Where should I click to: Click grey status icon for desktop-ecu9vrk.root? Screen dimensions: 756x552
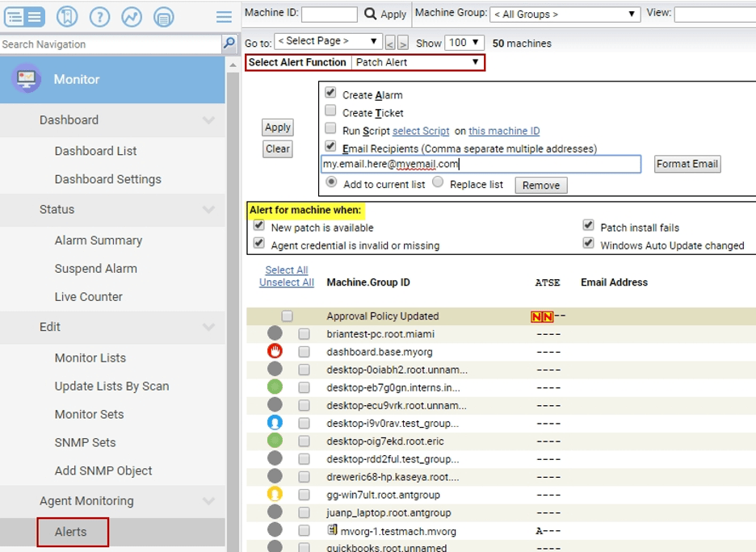pos(275,404)
